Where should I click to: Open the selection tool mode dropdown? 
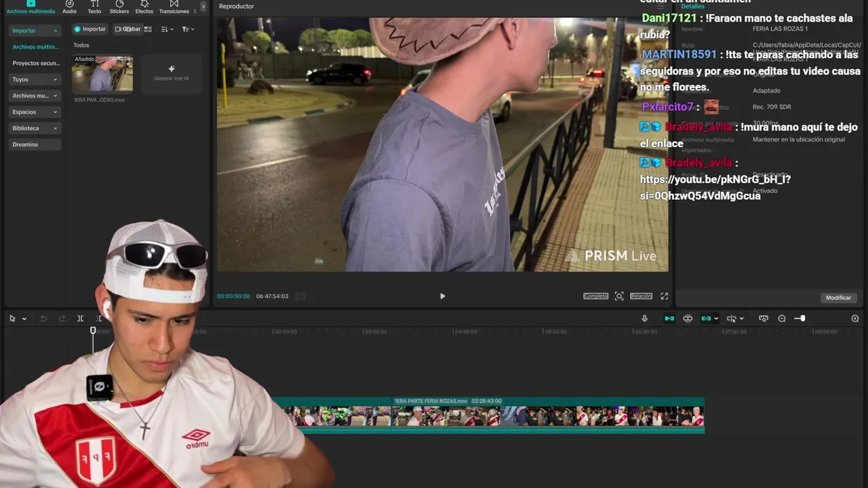coord(24,319)
